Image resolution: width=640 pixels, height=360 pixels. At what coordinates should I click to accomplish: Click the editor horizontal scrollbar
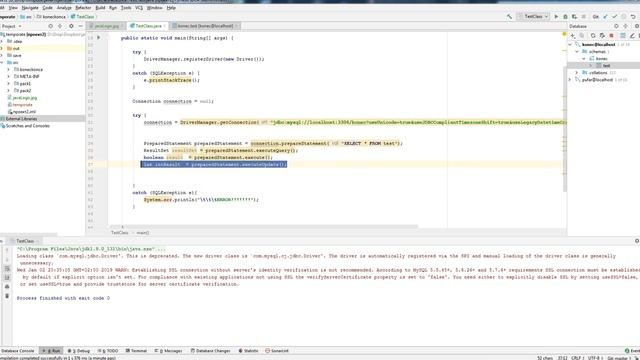(x=263, y=226)
